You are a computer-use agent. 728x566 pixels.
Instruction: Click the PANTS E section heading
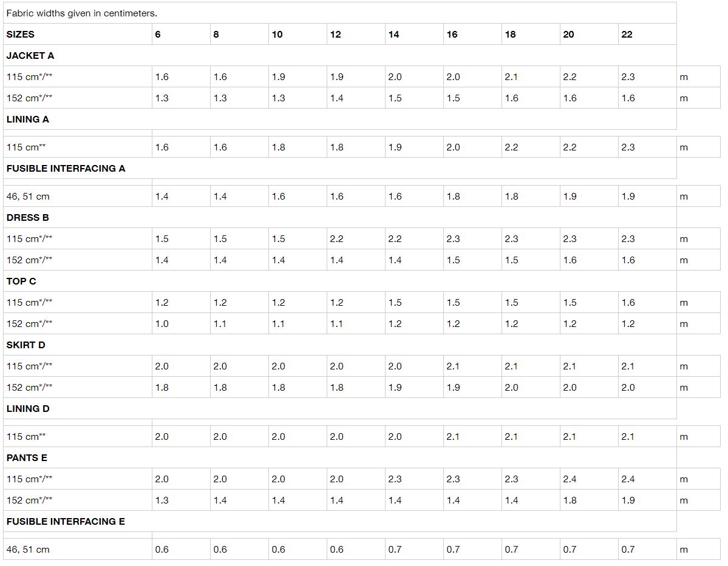pos(27,458)
